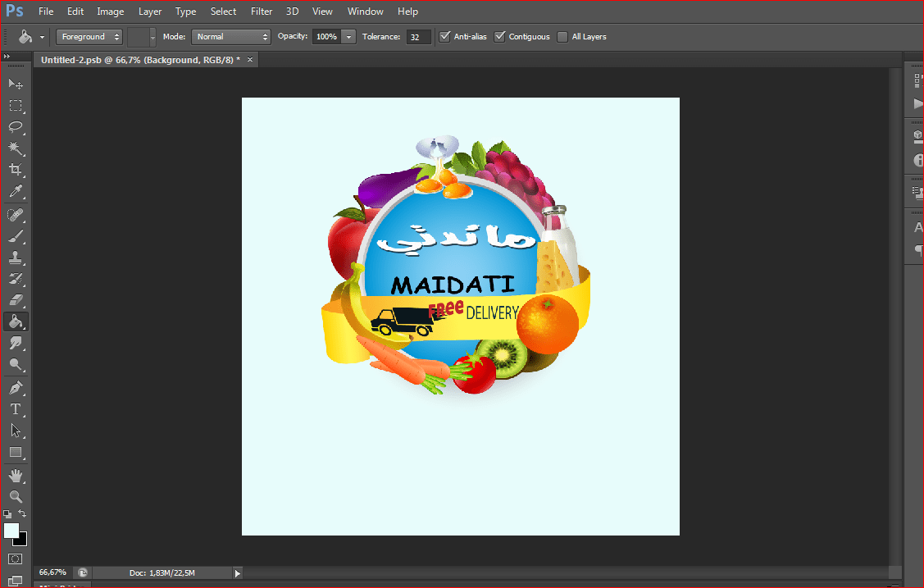The height and width of the screenshot is (588, 924).
Task: Open the Mode dropdown set to Normal
Action: [x=230, y=36]
